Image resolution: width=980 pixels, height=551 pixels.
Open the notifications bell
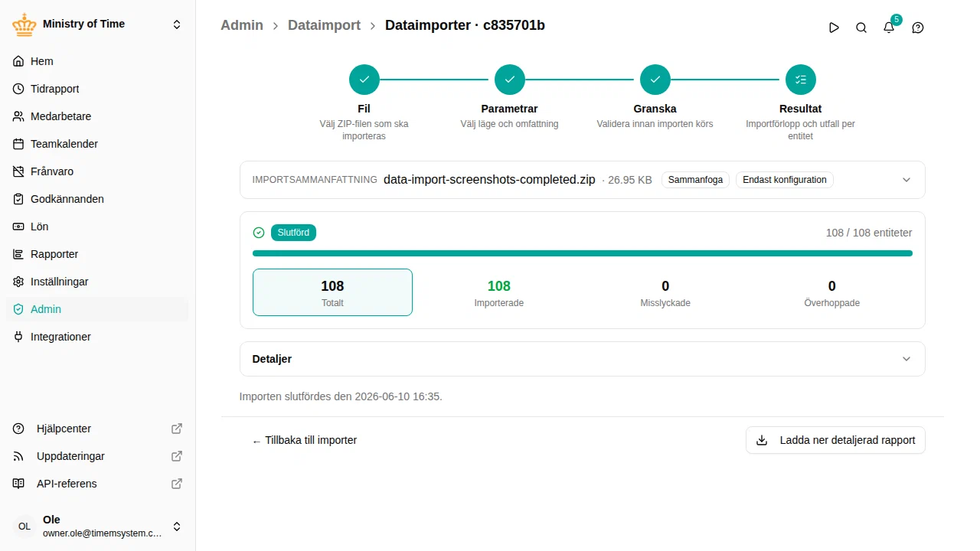[x=889, y=28]
